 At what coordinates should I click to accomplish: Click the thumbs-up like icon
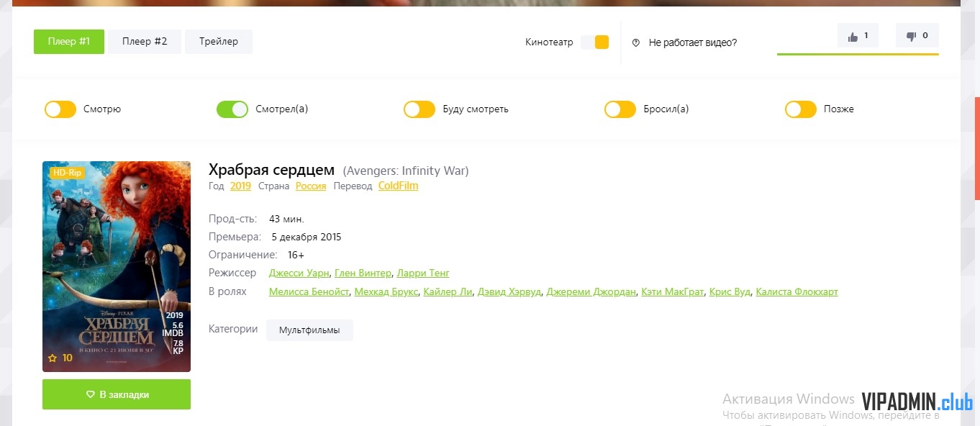[x=853, y=37]
